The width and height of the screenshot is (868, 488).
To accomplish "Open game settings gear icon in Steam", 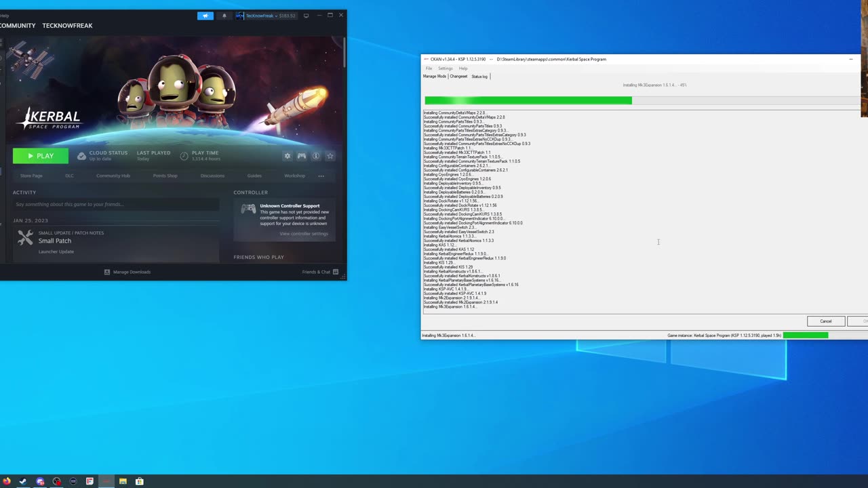I will [x=288, y=156].
